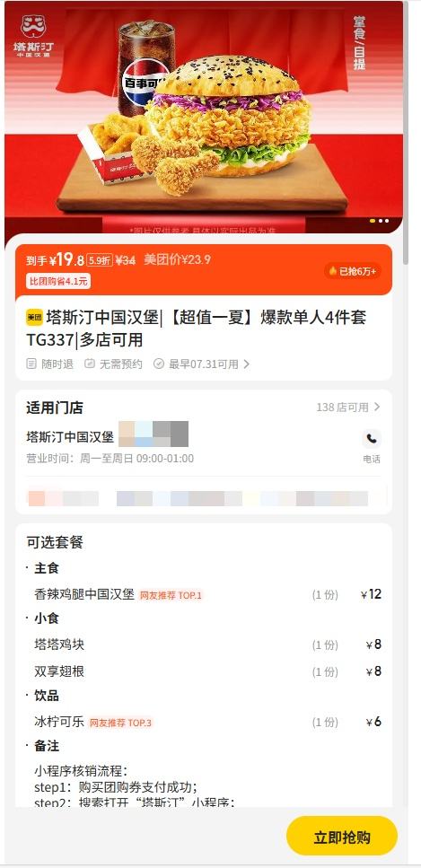This screenshot has height=868, width=421.
Task: Expand the 138店可用 store list
Action: pyautogui.click(x=348, y=408)
